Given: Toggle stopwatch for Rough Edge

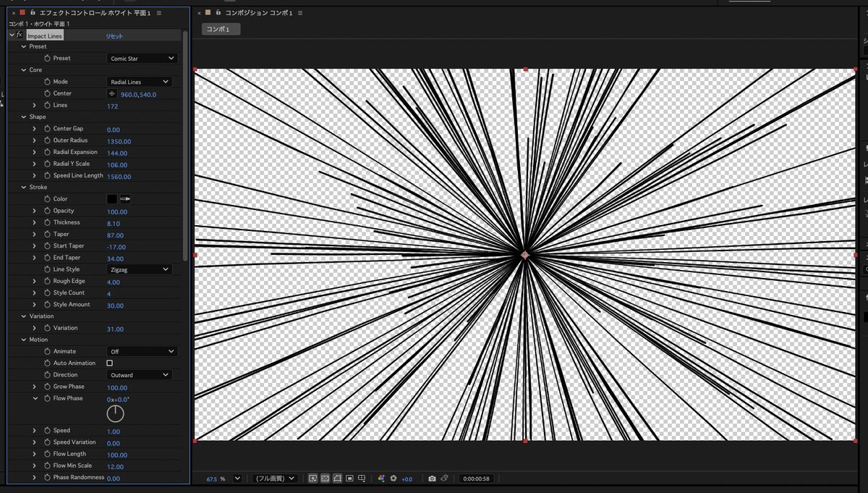Looking at the screenshot, I should click(x=47, y=282).
